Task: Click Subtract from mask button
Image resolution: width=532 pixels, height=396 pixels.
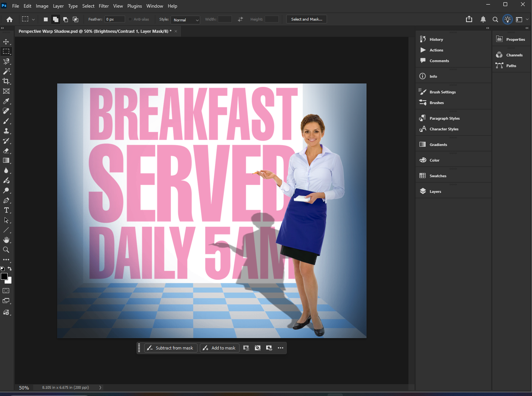Action: (x=170, y=348)
